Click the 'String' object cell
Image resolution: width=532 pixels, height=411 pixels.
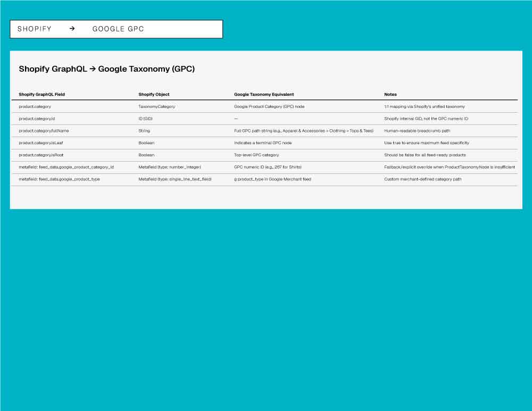144,131
